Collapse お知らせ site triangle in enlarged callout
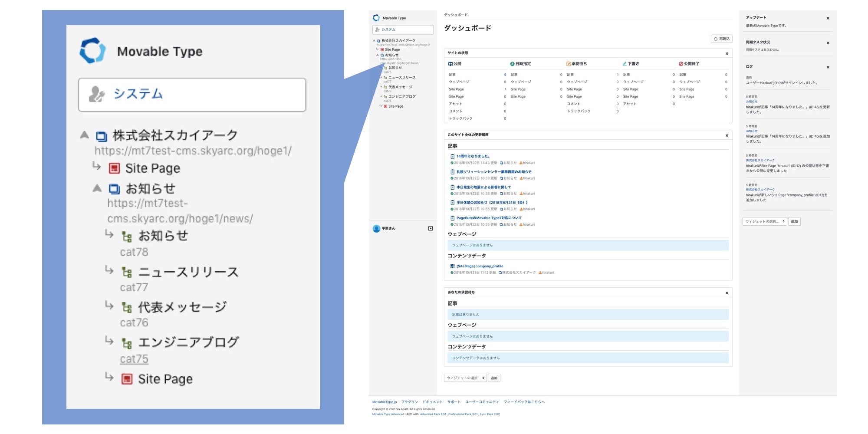The height and width of the screenshot is (434, 868). (97, 188)
